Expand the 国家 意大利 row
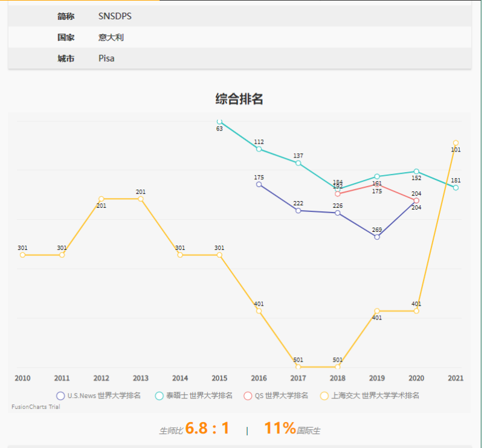Image resolution: width=487 pixels, height=448 pixels. coord(111,37)
